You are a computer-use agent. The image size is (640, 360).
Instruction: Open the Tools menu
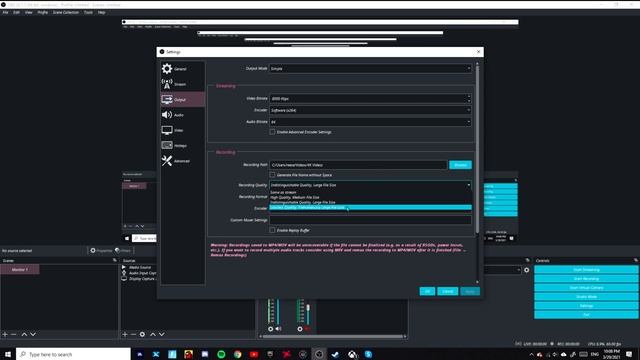click(88, 13)
